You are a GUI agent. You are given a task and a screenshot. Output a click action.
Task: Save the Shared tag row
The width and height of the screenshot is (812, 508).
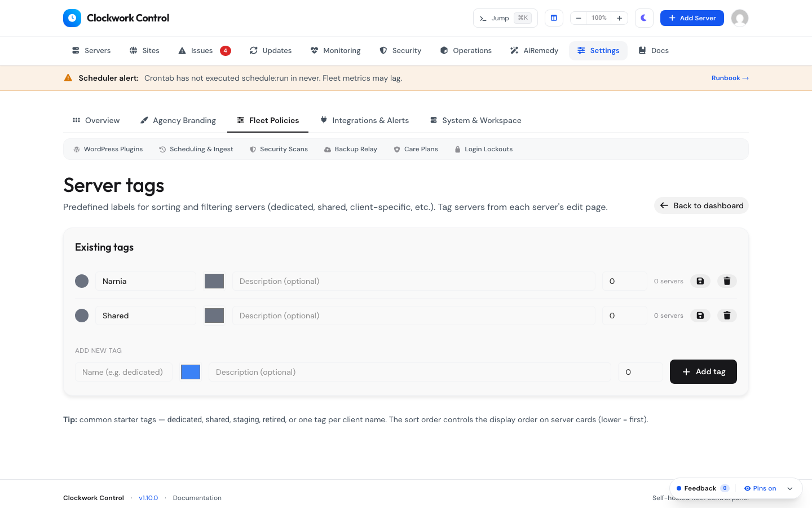point(700,316)
